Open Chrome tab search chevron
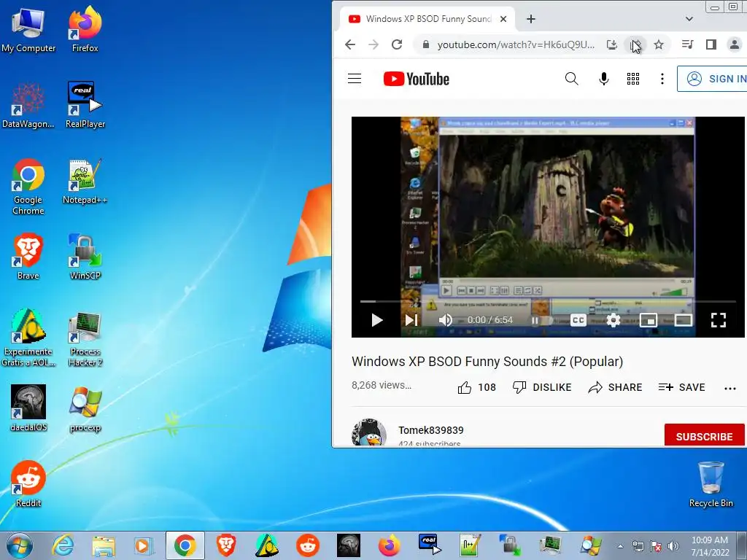This screenshot has width=747, height=560. pos(689,19)
